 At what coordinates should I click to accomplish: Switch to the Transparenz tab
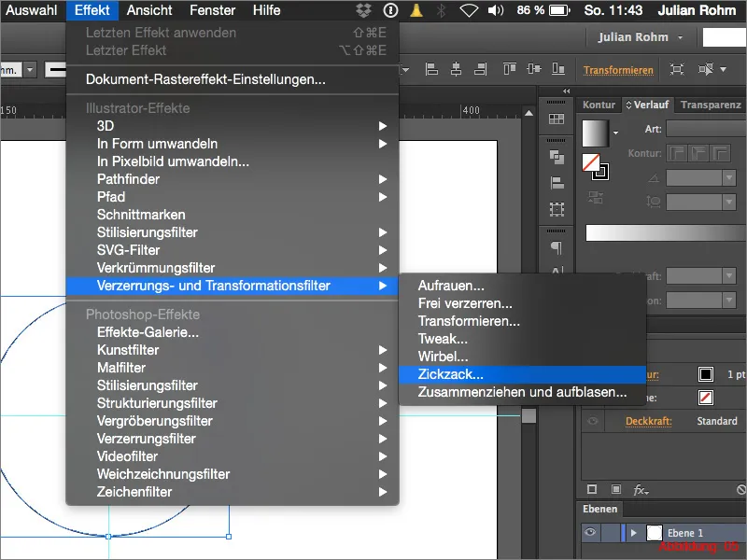click(711, 105)
